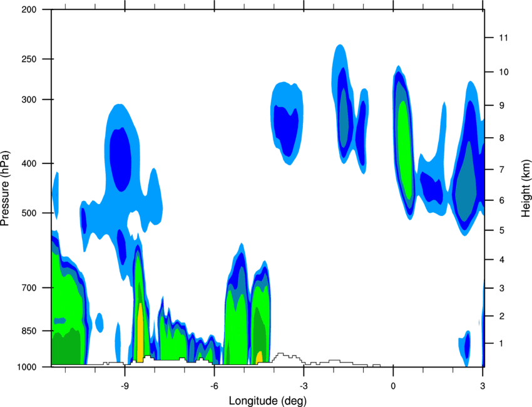532x407 pixels.
Task: Click the 0 longitude tick label
Action: pyautogui.click(x=393, y=386)
